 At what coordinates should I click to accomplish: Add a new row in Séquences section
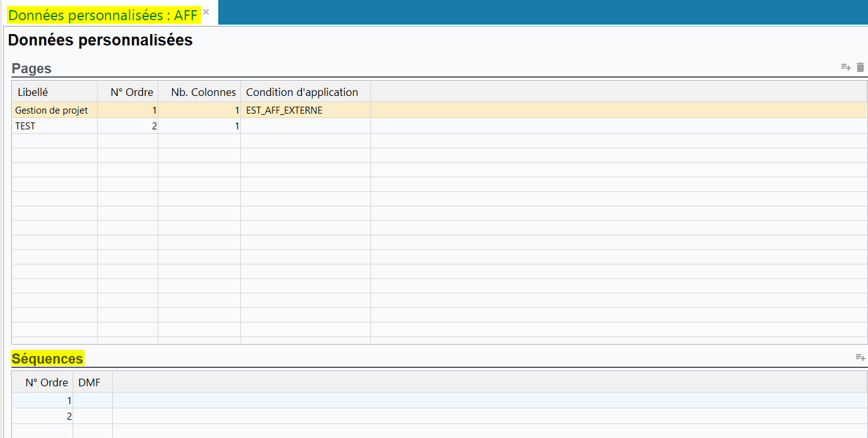click(860, 358)
